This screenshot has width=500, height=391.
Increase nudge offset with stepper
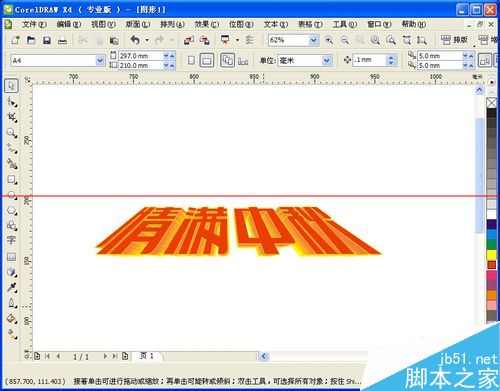point(391,58)
